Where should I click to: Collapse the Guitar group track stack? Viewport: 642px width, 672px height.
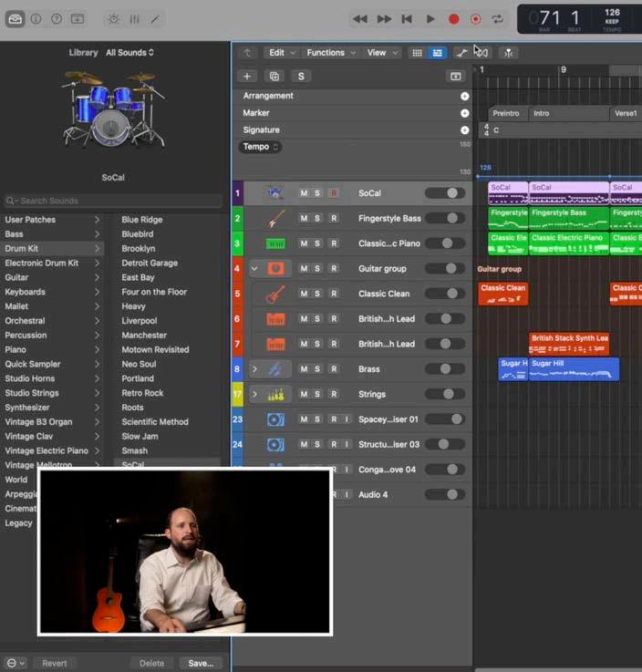[254, 269]
